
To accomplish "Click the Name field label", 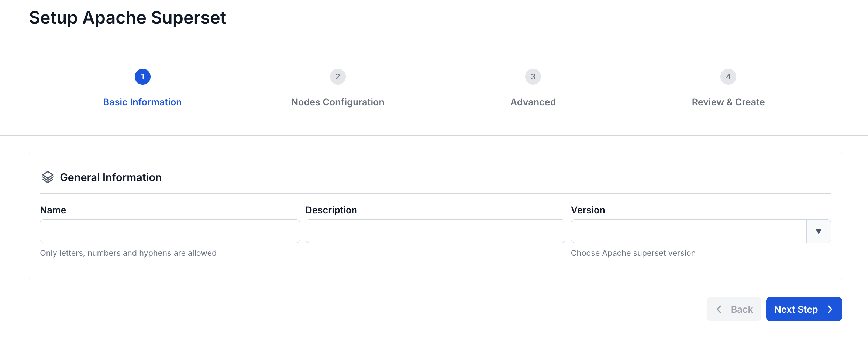I will click(53, 210).
